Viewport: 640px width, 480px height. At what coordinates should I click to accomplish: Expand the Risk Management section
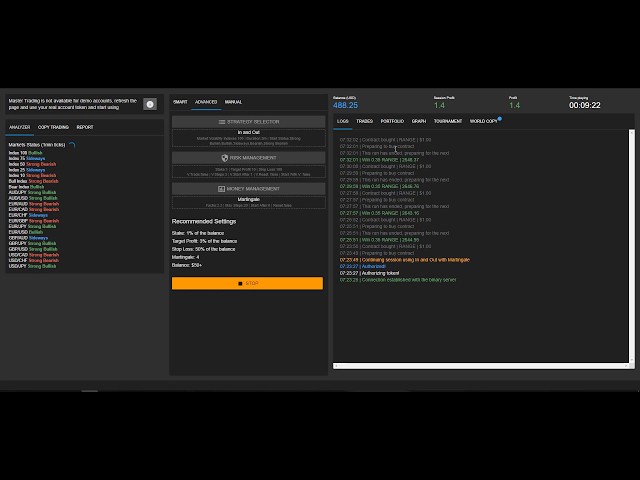pos(248,158)
